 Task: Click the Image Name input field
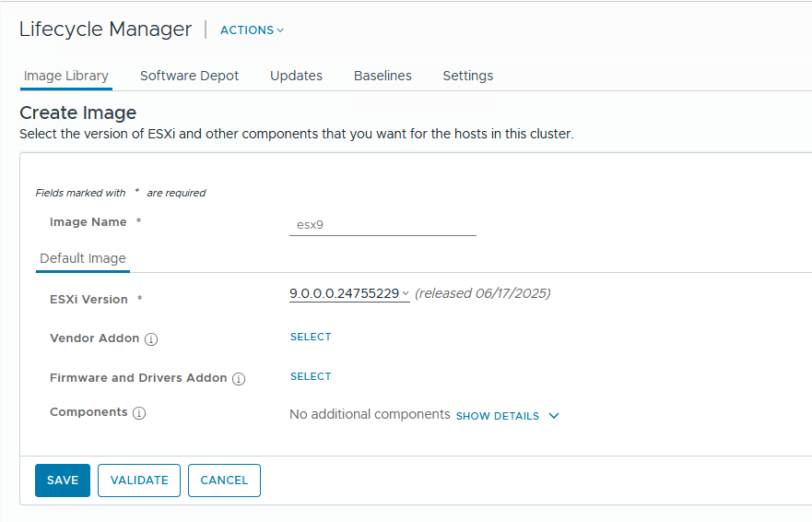[x=382, y=224]
